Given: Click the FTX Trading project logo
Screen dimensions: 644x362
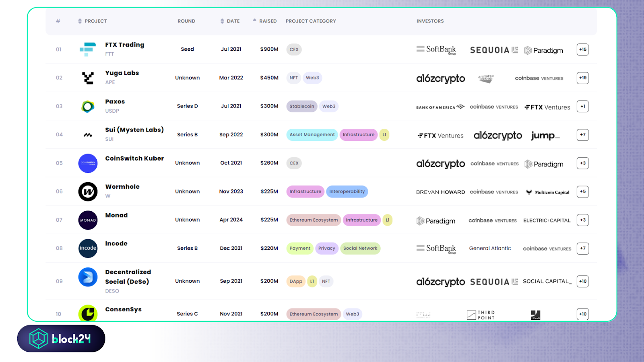Looking at the screenshot, I should pyautogui.click(x=88, y=49).
